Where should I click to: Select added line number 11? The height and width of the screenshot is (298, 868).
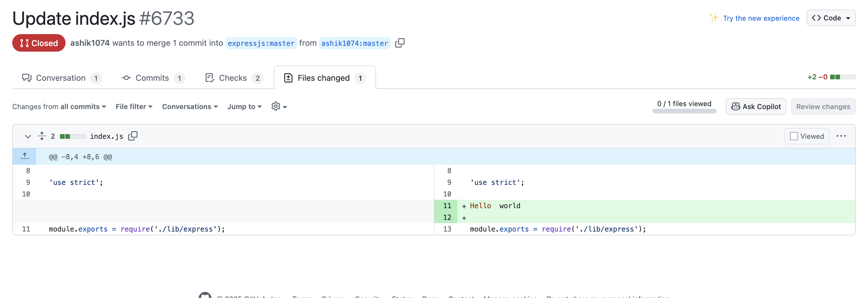(x=446, y=206)
